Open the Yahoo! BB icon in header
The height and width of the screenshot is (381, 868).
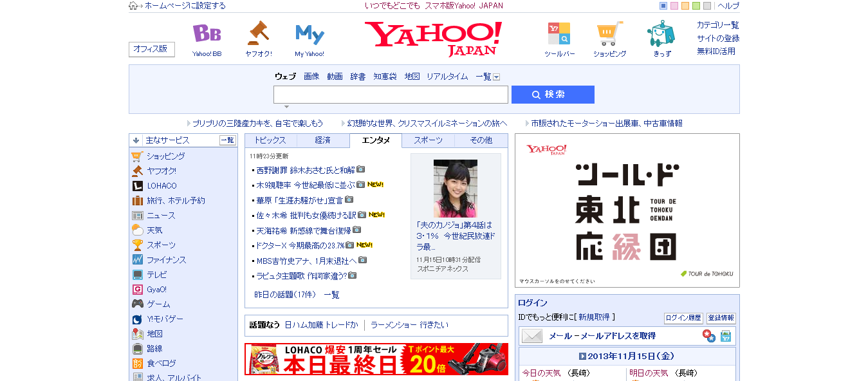click(207, 33)
